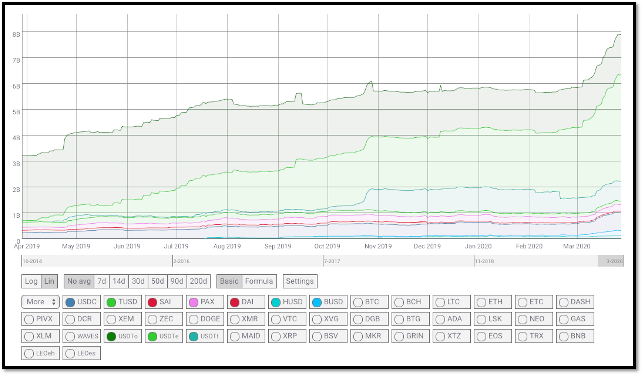Disable the teal HUSD series
The height and width of the screenshot is (376, 643).
287,302
